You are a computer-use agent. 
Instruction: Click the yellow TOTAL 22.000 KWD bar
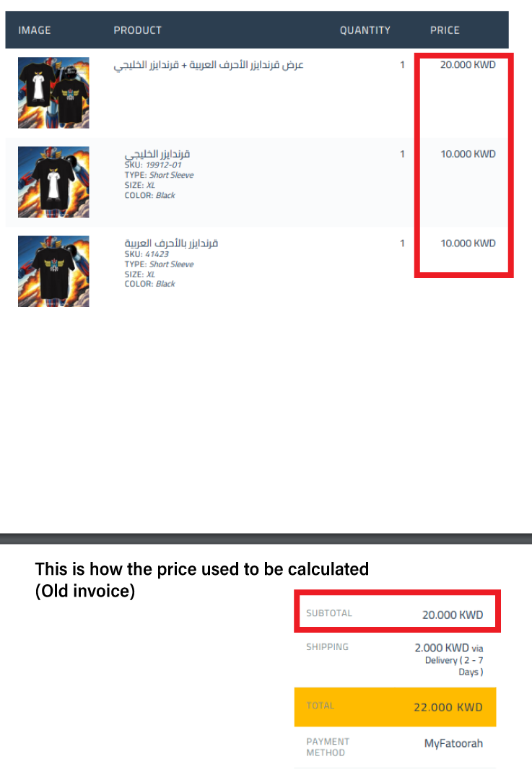(x=396, y=707)
